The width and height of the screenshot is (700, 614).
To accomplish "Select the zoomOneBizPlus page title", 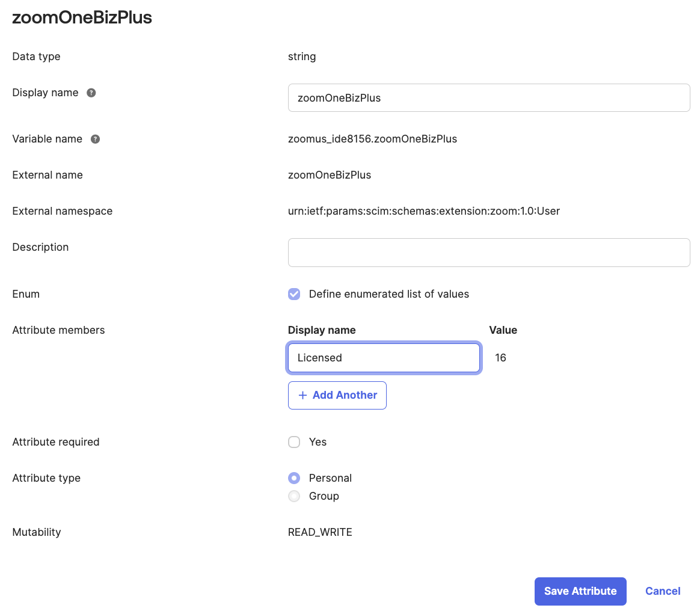I will click(x=82, y=17).
